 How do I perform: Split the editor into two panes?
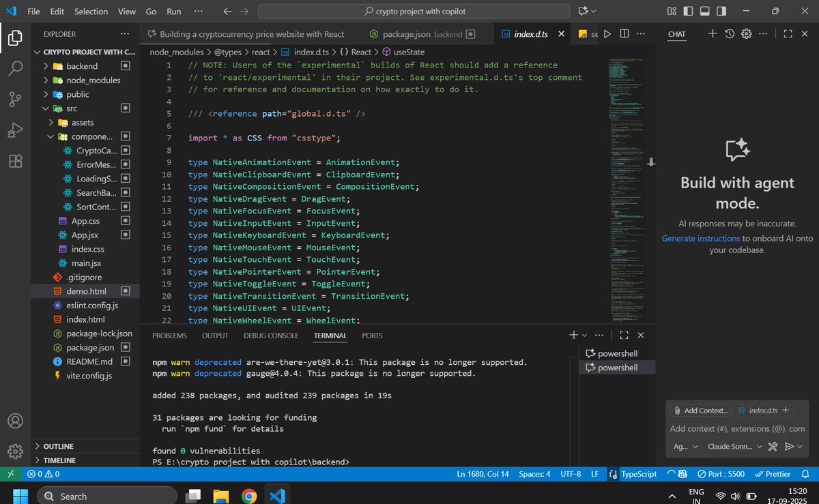click(624, 33)
